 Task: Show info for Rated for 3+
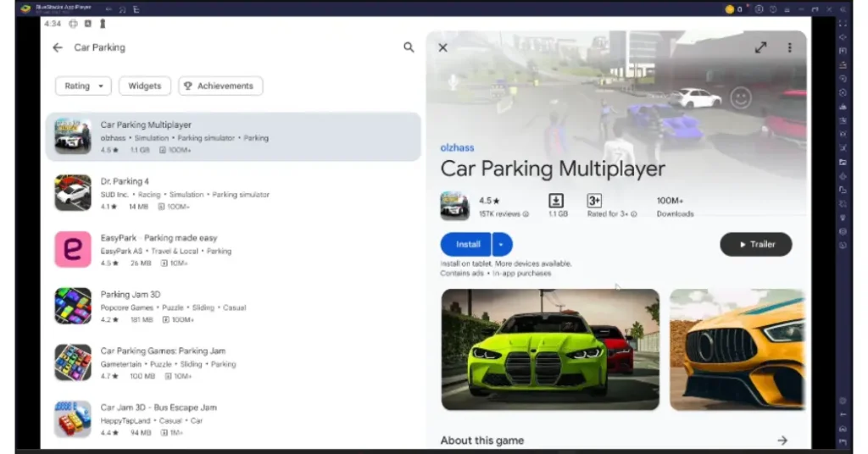point(634,214)
